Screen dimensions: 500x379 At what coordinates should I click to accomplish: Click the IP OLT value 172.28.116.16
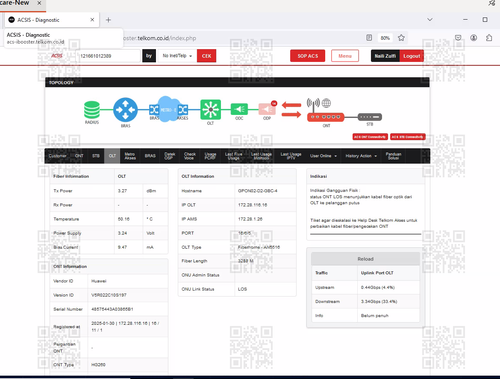tap(252, 205)
